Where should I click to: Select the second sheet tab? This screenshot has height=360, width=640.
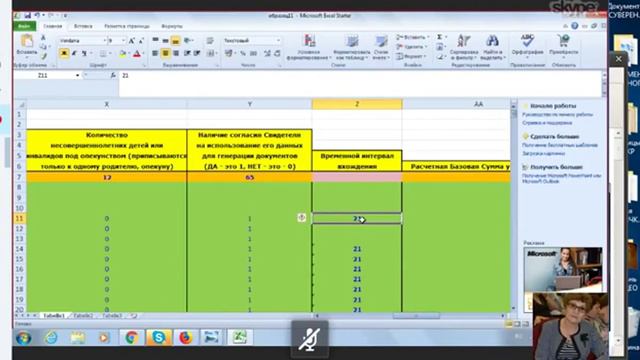click(x=83, y=316)
